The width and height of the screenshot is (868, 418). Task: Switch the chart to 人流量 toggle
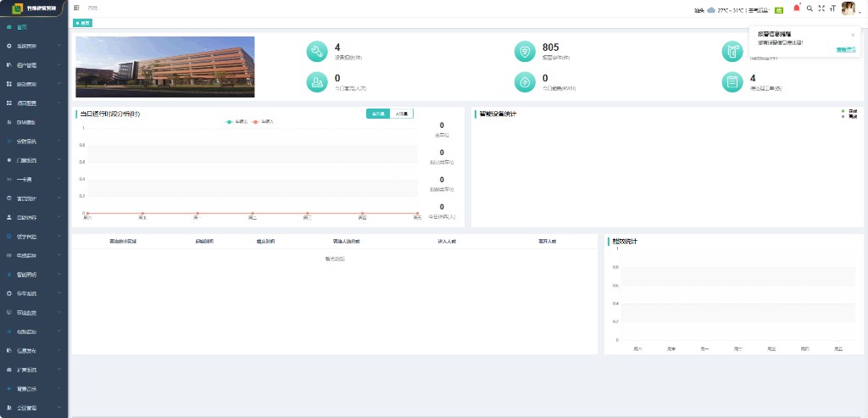(x=401, y=114)
